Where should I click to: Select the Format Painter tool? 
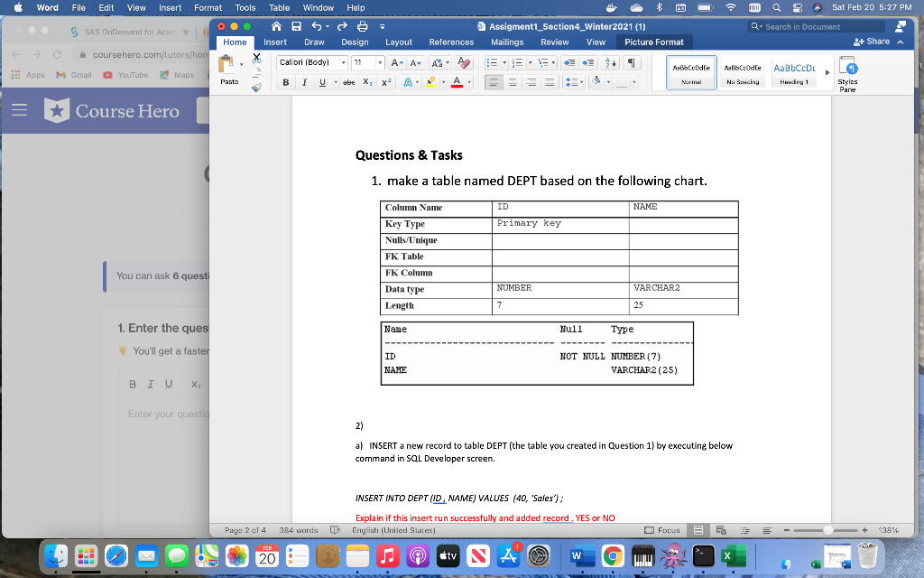pyautogui.click(x=256, y=88)
